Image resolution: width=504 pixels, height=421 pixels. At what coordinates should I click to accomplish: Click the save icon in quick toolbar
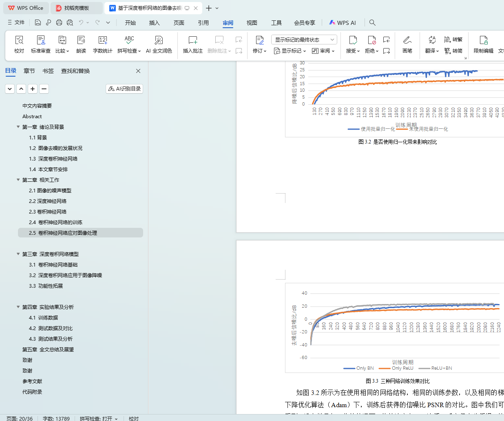38,22
